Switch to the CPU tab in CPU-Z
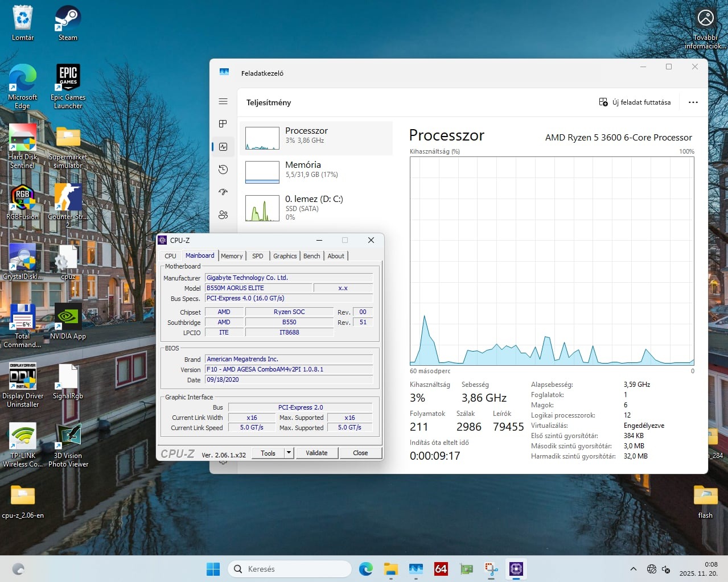Image resolution: width=728 pixels, height=582 pixels. click(170, 256)
